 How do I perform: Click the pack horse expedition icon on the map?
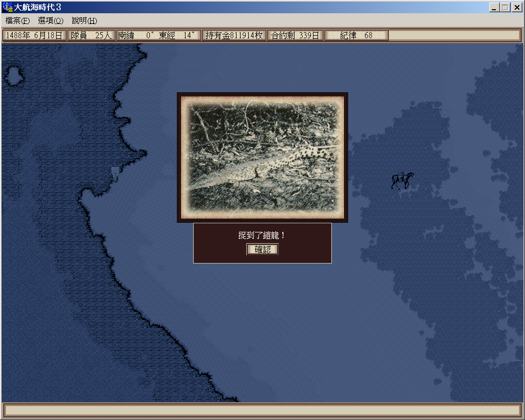[x=402, y=180]
